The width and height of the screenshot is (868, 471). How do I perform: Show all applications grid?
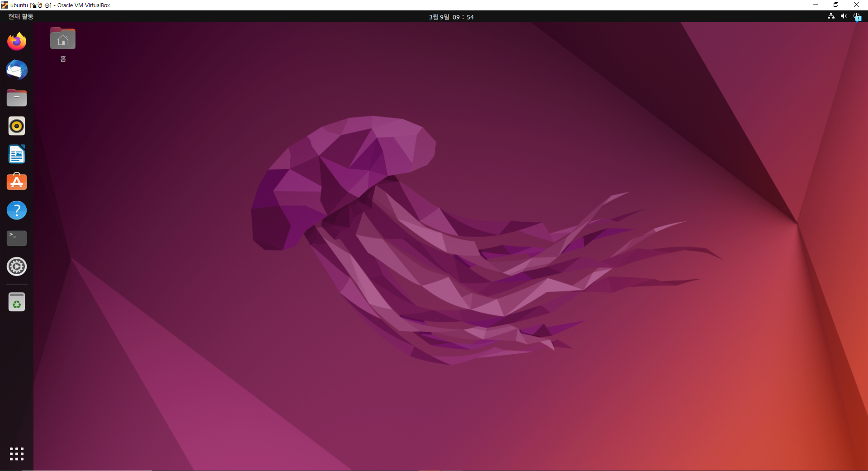coord(17,454)
